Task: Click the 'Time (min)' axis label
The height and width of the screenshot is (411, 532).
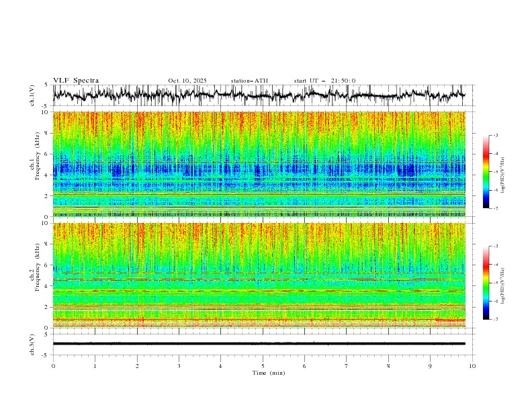Action: click(269, 373)
